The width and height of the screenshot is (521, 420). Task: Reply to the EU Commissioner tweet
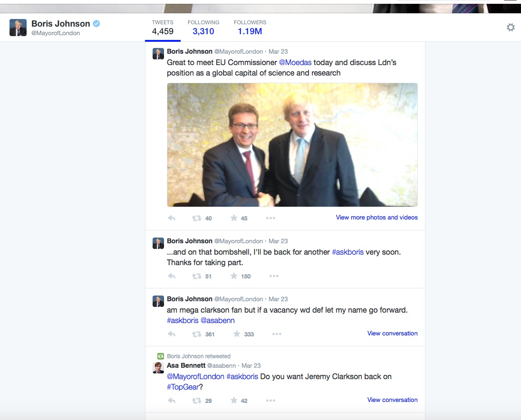click(172, 218)
